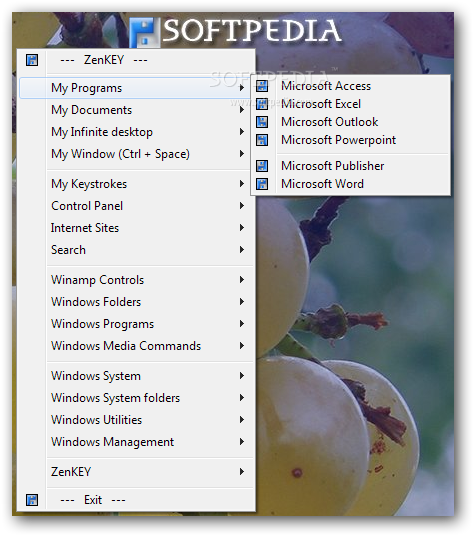Image resolution: width=474 pixels, height=536 pixels.
Task: Click the --- ZenKEY --- header item
Action: coord(136,60)
